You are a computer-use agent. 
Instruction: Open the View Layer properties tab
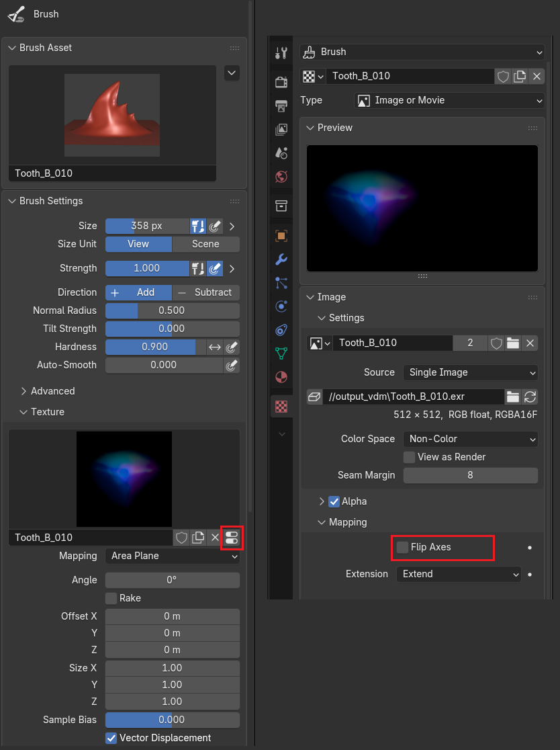coord(281,129)
